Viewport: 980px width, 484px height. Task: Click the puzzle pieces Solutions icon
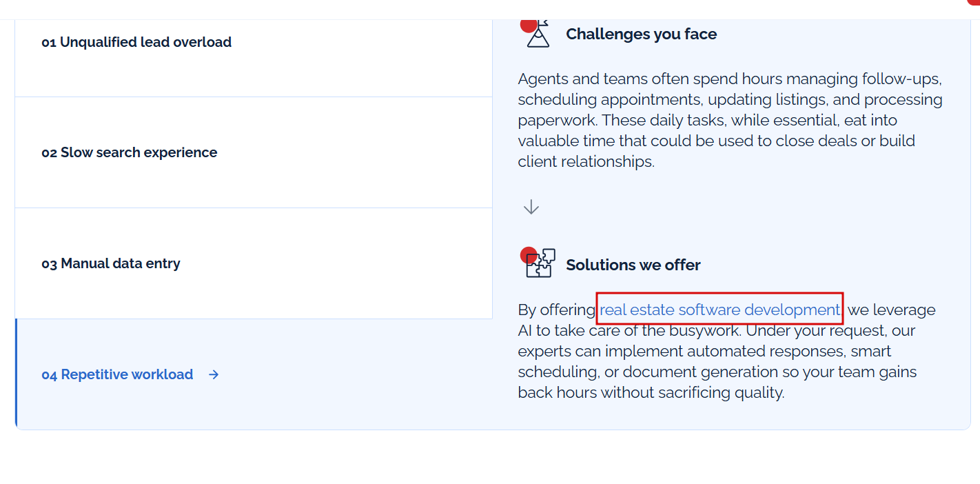[x=538, y=263]
